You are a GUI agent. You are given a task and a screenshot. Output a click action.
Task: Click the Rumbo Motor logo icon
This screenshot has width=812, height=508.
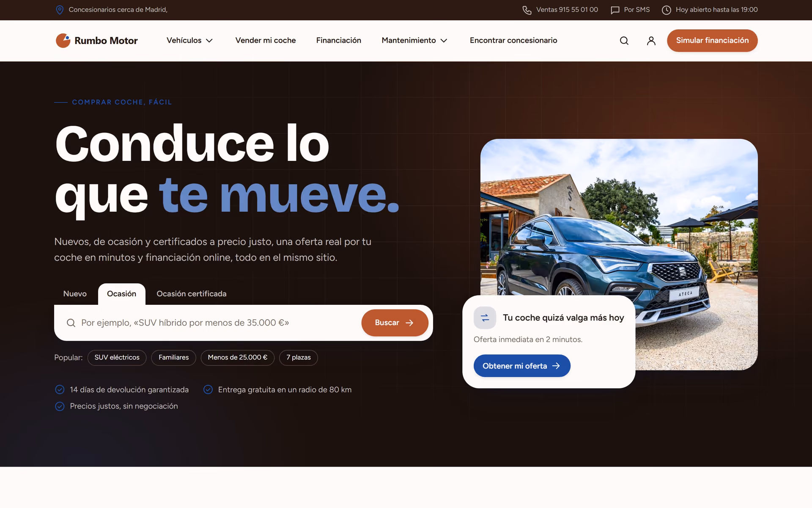63,41
